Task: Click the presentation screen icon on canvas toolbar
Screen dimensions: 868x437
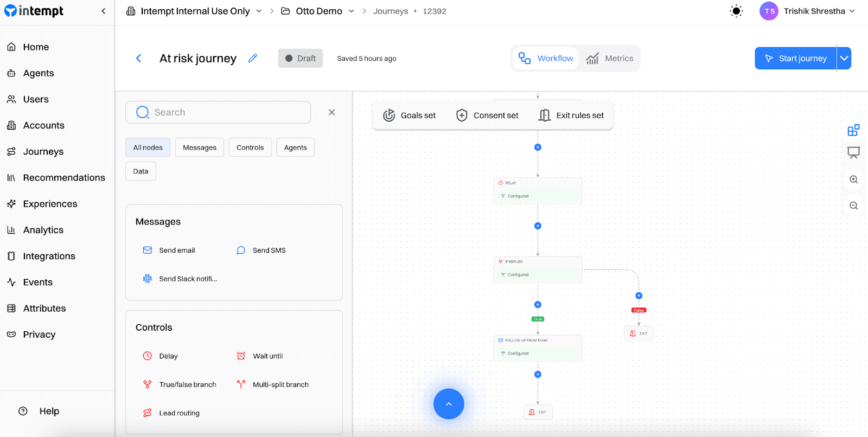Action: [853, 153]
